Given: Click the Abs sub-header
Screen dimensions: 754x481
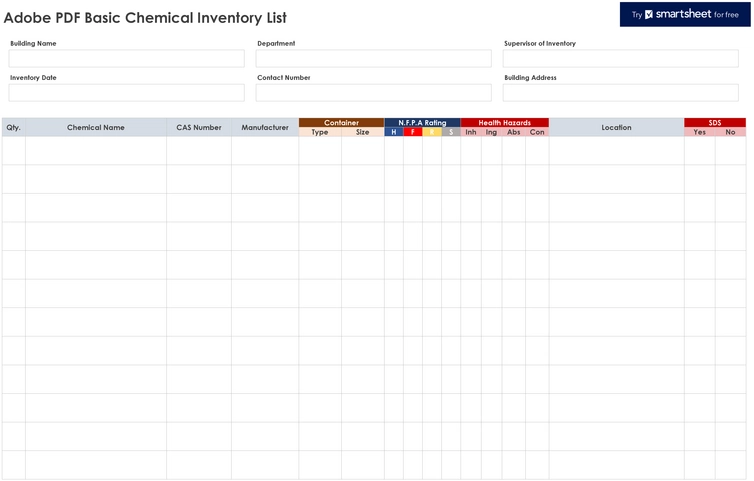Looking at the screenshot, I should coord(514,132).
